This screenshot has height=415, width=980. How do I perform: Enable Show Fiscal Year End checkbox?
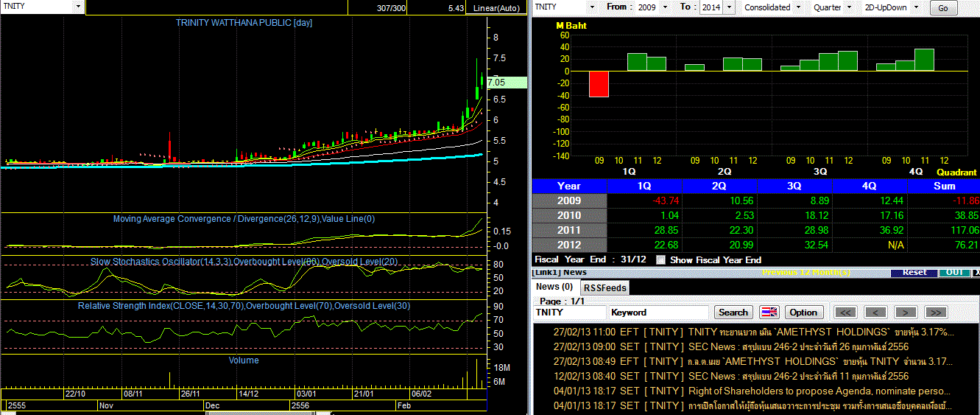click(x=660, y=259)
